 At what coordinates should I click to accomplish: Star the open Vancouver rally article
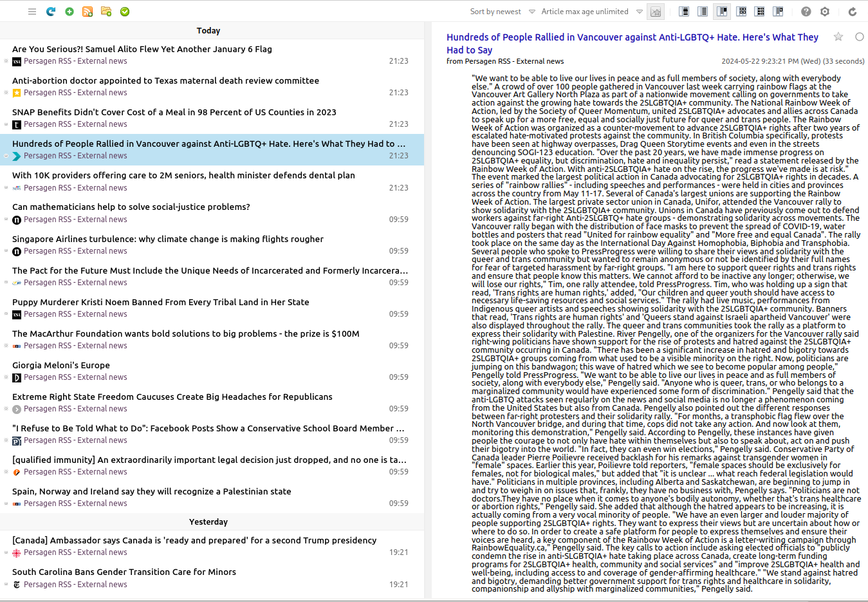tap(838, 37)
